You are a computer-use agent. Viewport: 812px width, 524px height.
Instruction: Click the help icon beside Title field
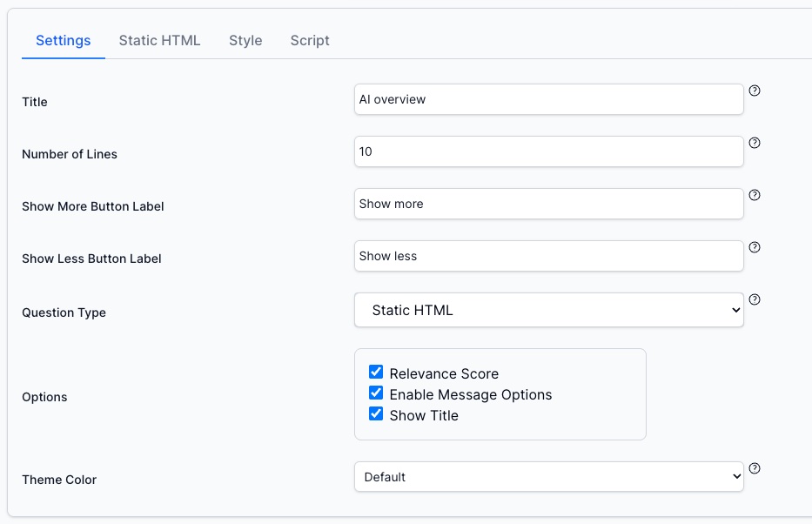point(755,91)
